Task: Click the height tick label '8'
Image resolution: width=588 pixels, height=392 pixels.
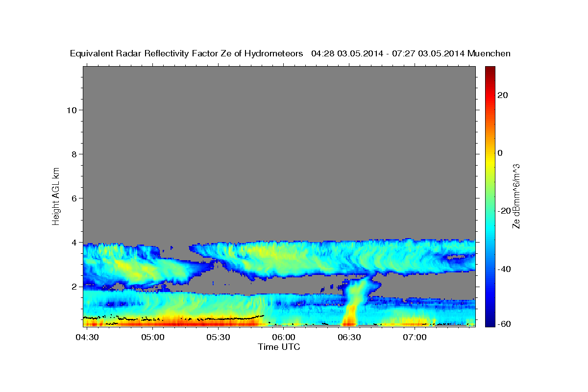Action: pyautogui.click(x=74, y=154)
